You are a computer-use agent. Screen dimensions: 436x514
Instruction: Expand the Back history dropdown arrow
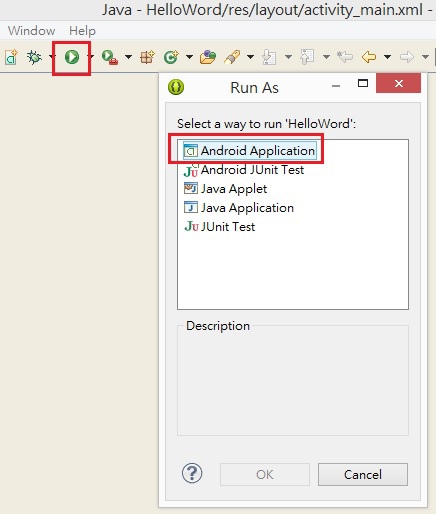387,57
